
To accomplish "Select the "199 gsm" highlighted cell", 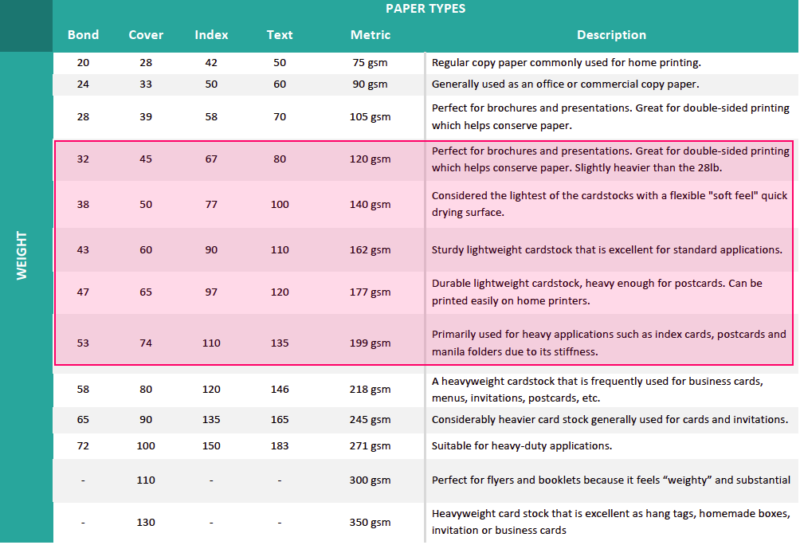I will point(370,343).
